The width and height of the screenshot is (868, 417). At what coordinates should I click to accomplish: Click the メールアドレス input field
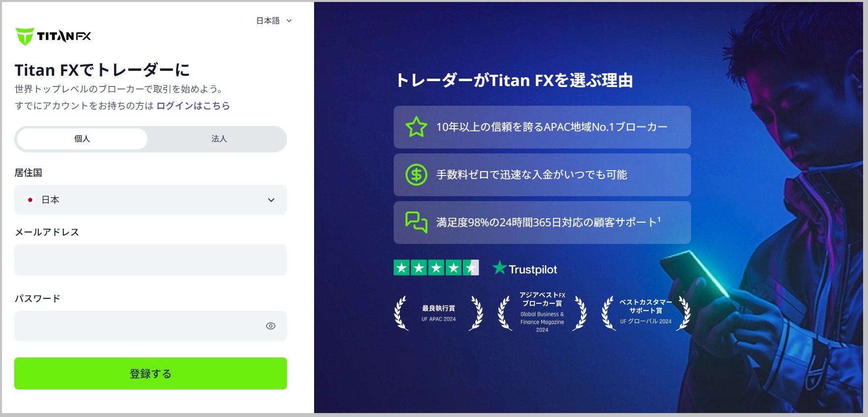[150, 260]
